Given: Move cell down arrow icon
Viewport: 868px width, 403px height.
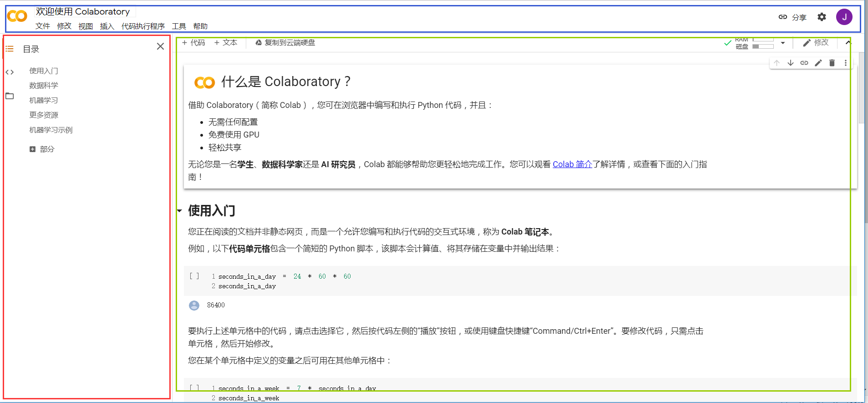Looking at the screenshot, I should 791,63.
